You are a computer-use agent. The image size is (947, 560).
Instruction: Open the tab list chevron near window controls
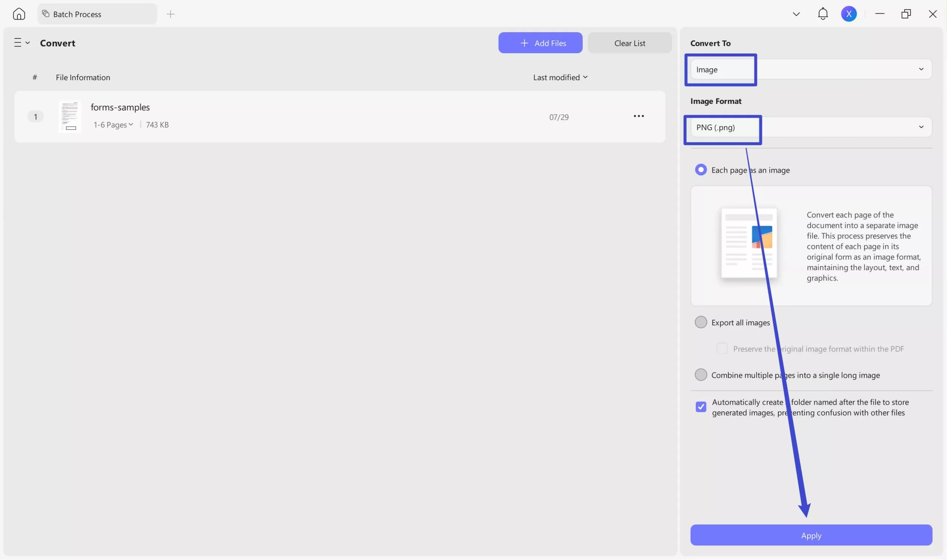[796, 14]
